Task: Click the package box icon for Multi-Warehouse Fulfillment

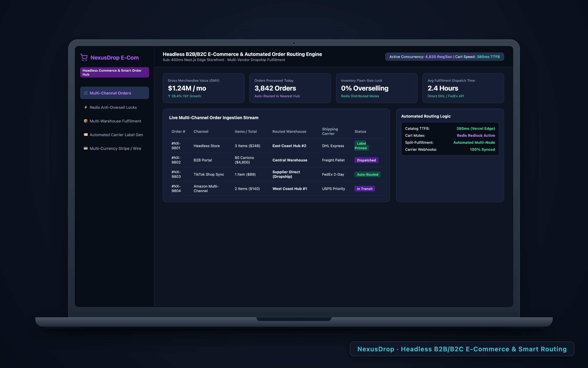Action: pos(86,121)
